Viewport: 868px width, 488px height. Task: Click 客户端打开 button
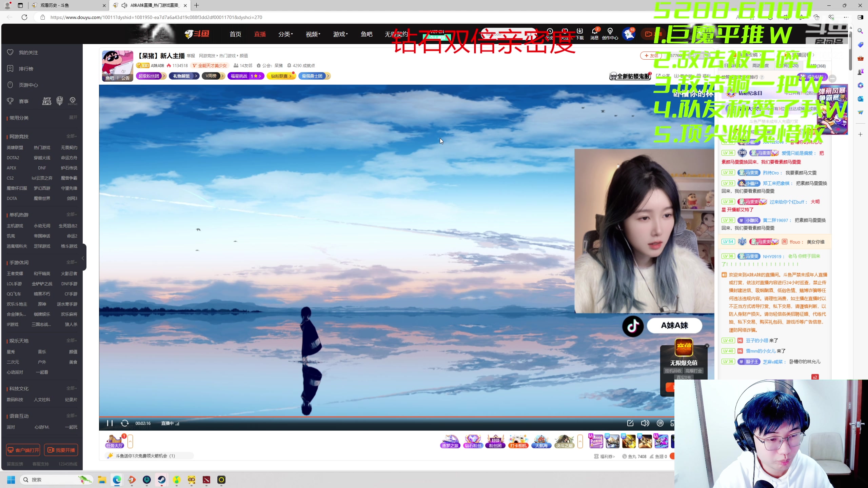[23, 450]
